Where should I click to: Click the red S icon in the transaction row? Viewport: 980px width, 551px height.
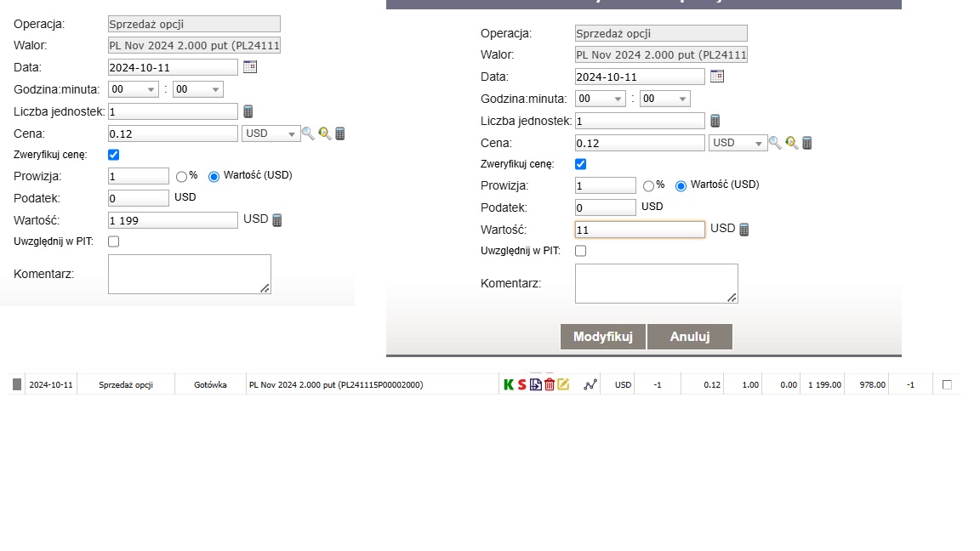[x=521, y=385]
